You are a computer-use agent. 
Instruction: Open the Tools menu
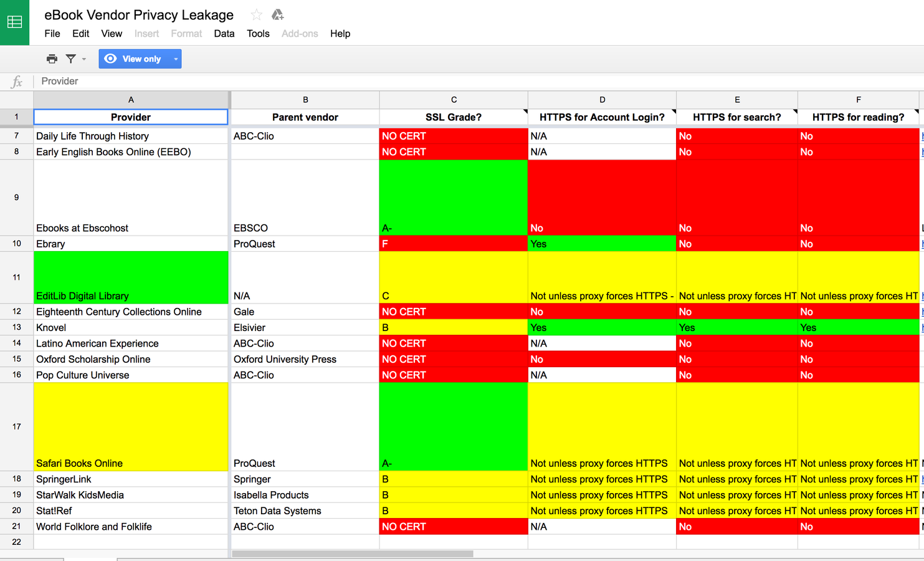coord(258,34)
